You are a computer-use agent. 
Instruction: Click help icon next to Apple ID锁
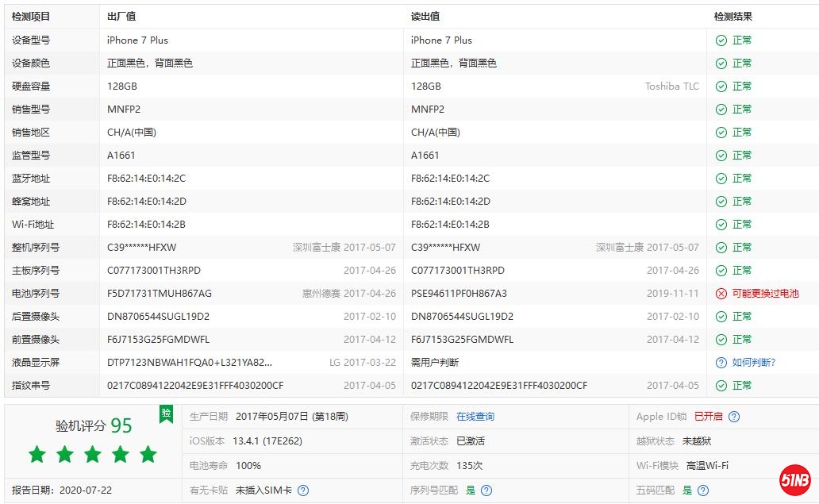tap(734, 417)
